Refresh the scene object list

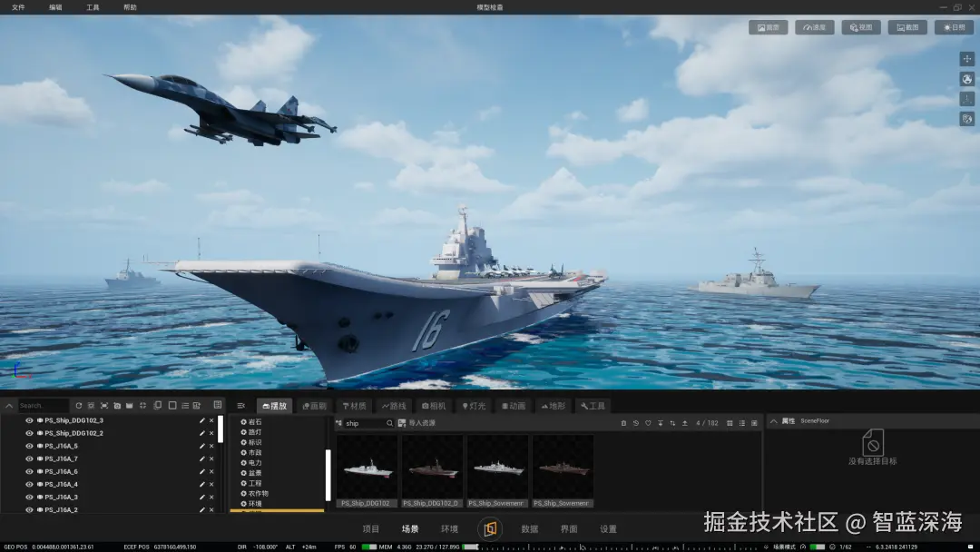pyautogui.click(x=79, y=406)
